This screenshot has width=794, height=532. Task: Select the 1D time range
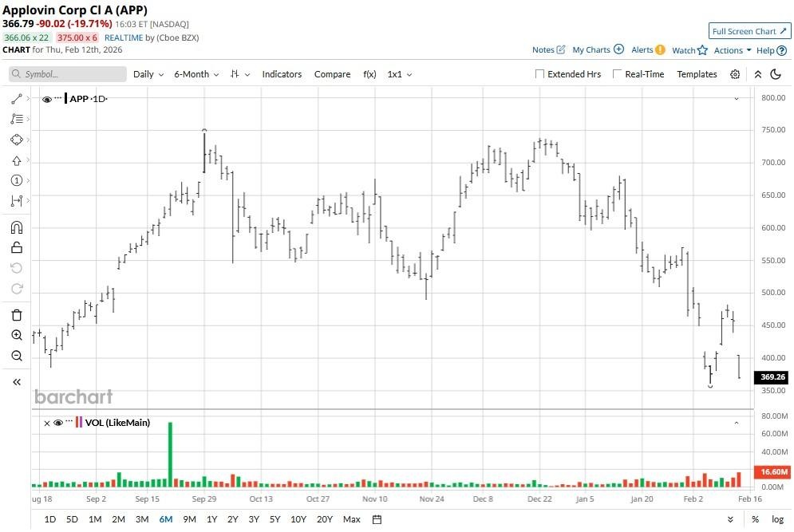tap(50, 518)
